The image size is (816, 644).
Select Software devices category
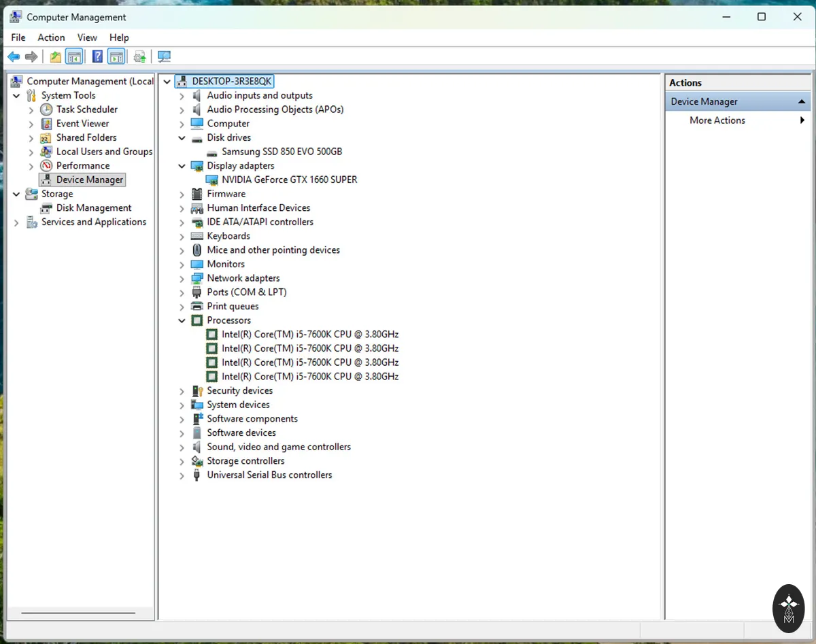point(241,433)
